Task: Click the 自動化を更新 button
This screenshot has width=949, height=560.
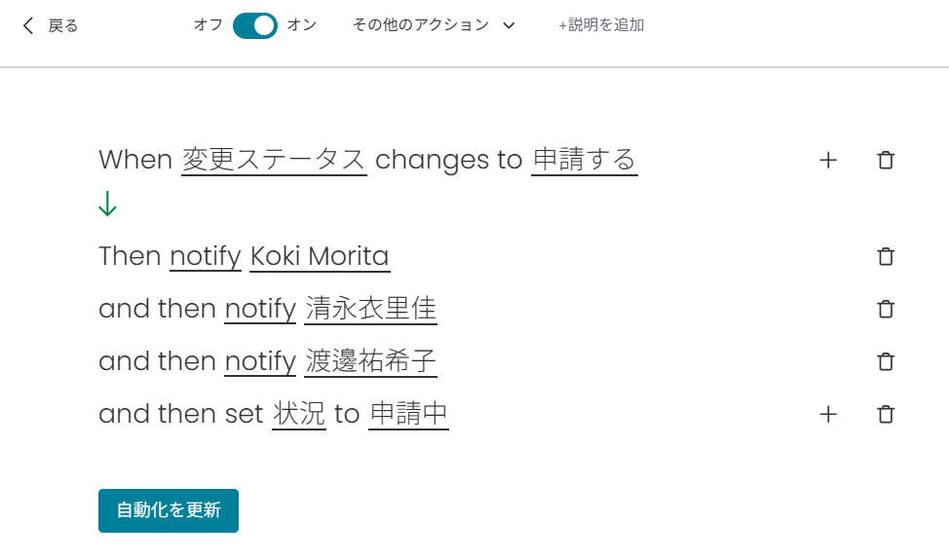Action: coord(169,510)
